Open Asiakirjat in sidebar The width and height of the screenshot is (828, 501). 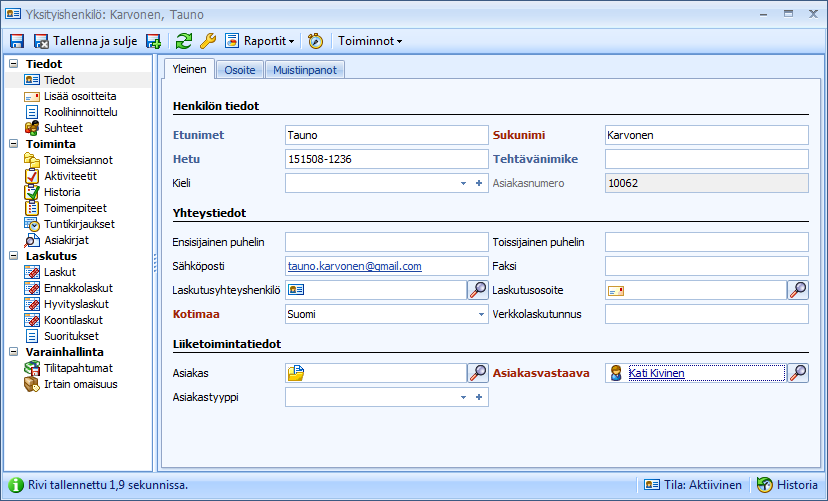pyautogui.click(x=57, y=240)
